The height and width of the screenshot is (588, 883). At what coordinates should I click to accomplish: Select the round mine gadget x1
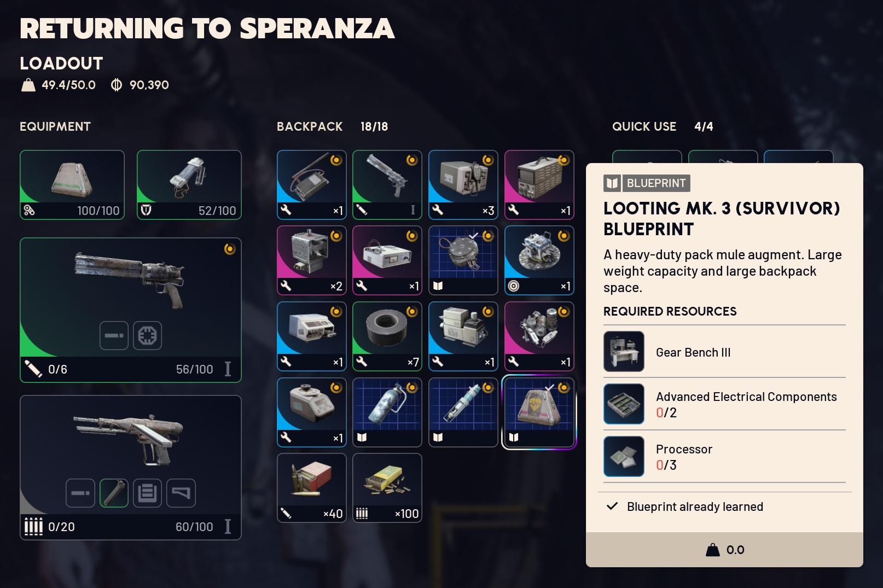(539, 260)
